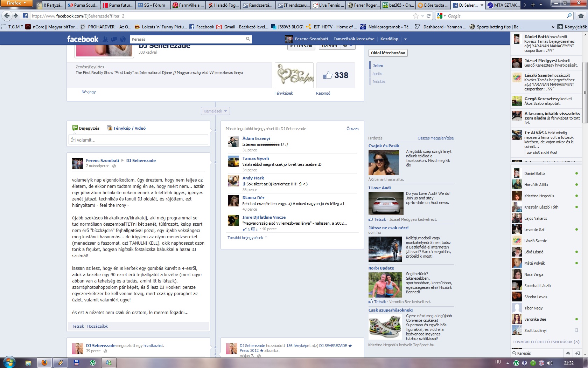
Task: Open Windows Explorer from taskbar
Action: point(28,363)
